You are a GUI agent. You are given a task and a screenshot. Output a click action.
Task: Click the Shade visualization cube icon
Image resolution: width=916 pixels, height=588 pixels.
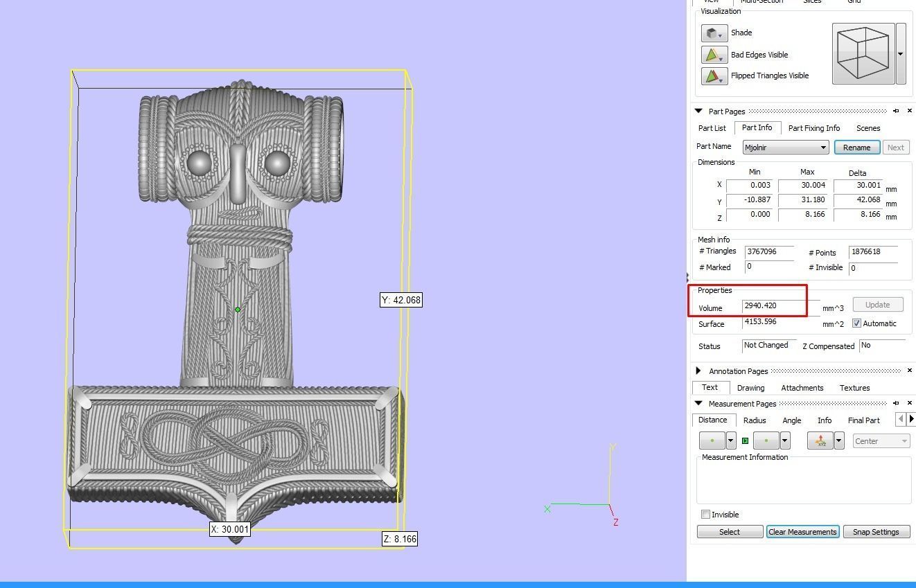[x=714, y=33]
